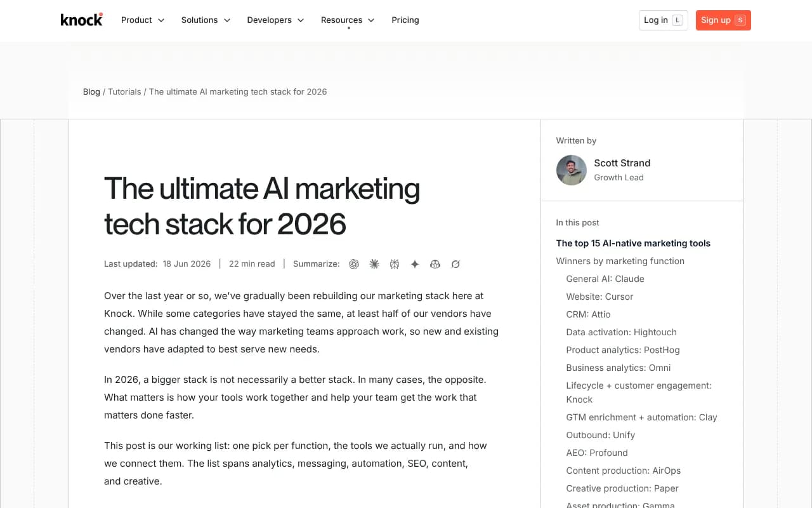Go to Creative production: Paper section
Viewport: 812px width, 508px height.
[x=622, y=488]
